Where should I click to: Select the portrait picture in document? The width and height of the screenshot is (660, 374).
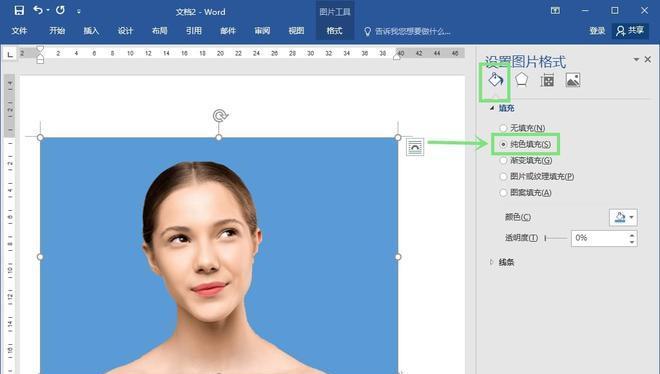(x=219, y=256)
